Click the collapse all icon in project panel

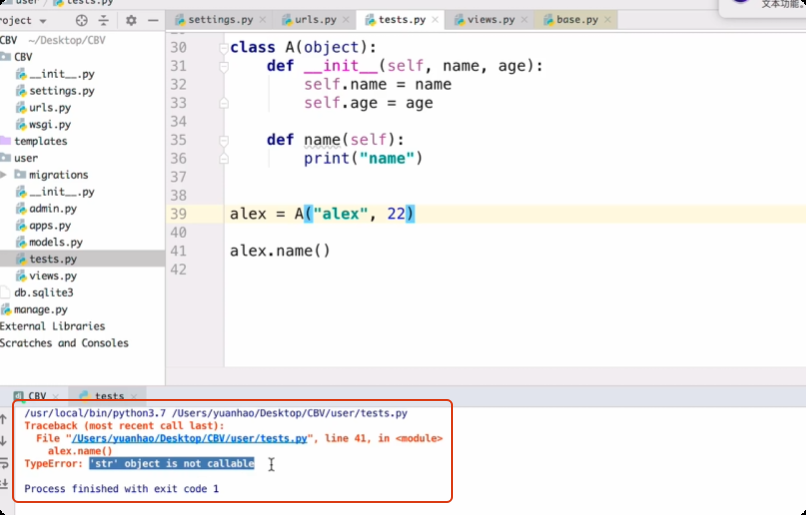point(103,21)
